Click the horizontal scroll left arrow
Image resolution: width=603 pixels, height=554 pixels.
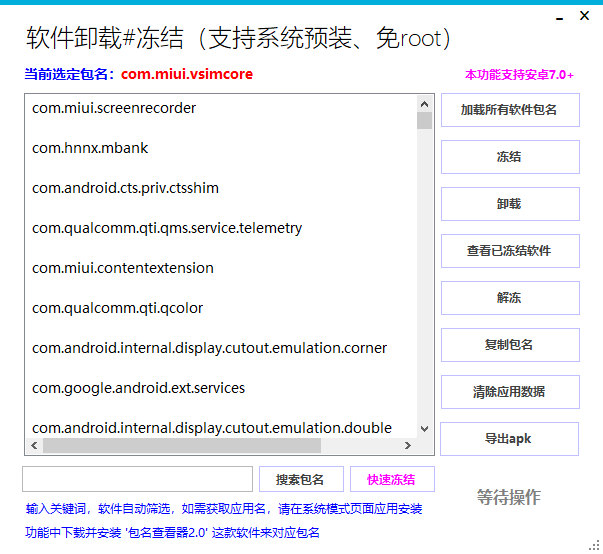[x=34, y=445]
